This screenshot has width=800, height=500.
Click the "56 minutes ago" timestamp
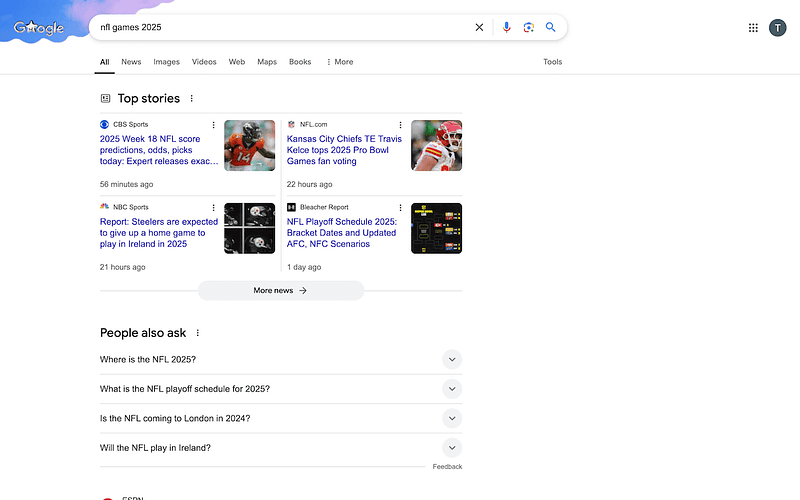tap(127, 184)
